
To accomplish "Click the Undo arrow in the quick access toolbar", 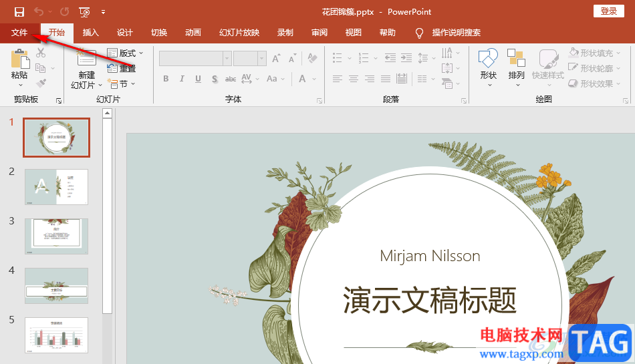I will (x=39, y=12).
